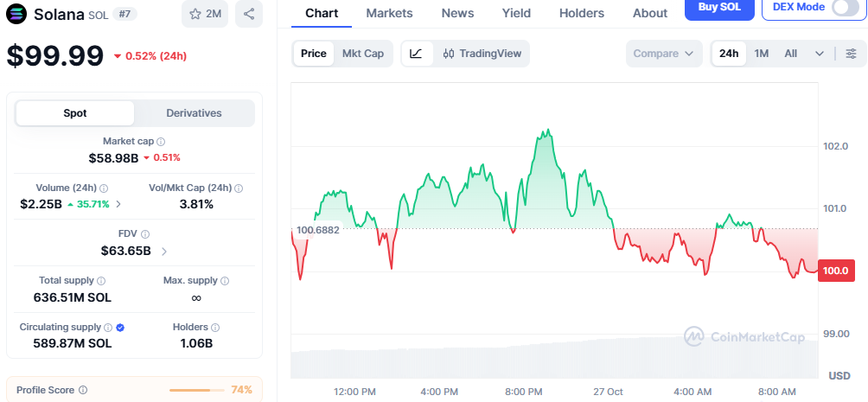The height and width of the screenshot is (402, 868).
Task: Click info icon next to Volume (24h)
Action: coord(104,188)
